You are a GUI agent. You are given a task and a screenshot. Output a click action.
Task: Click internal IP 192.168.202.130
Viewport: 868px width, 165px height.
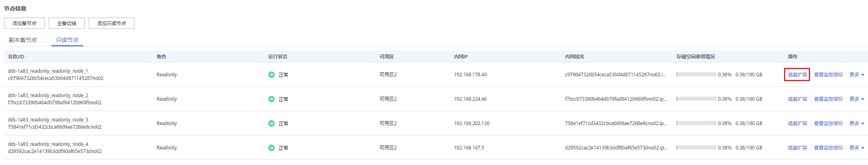(471, 123)
